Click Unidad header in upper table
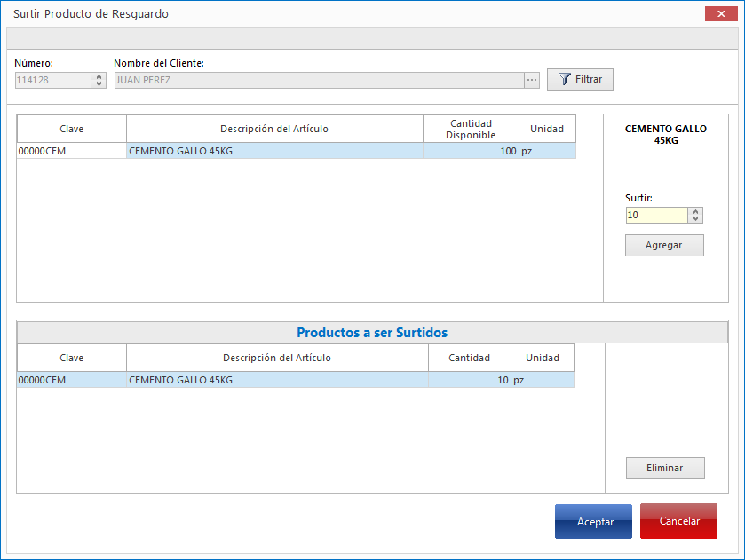Viewport: 745px width, 560px height. pos(547,129)
